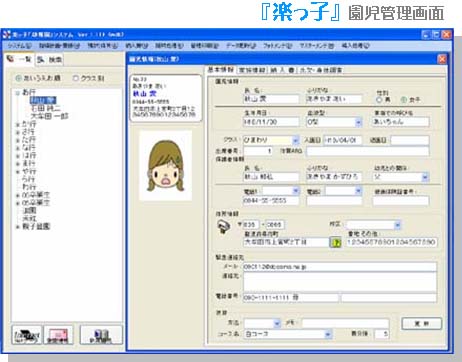
Task: Open the 地区 district dropdown
Action: (397, 225)
